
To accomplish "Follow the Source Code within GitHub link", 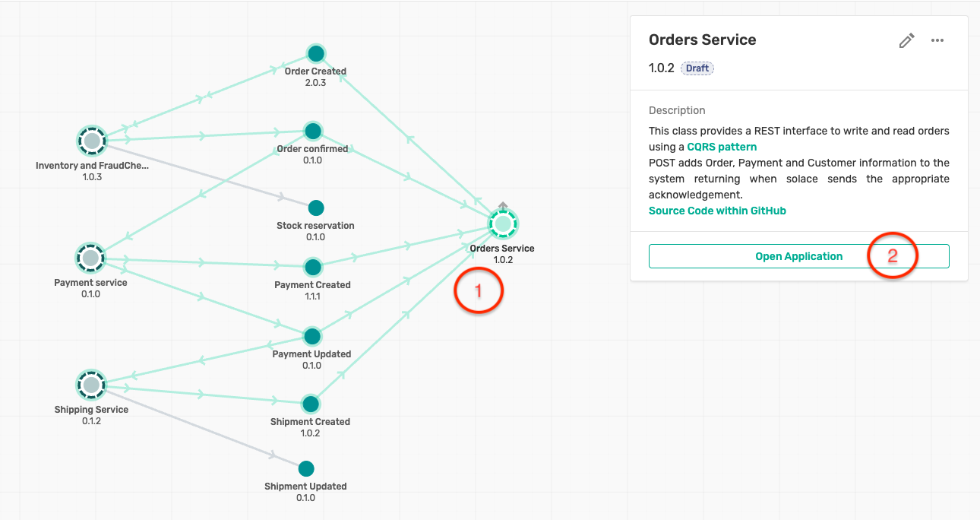I will click(x=717, y=211).
